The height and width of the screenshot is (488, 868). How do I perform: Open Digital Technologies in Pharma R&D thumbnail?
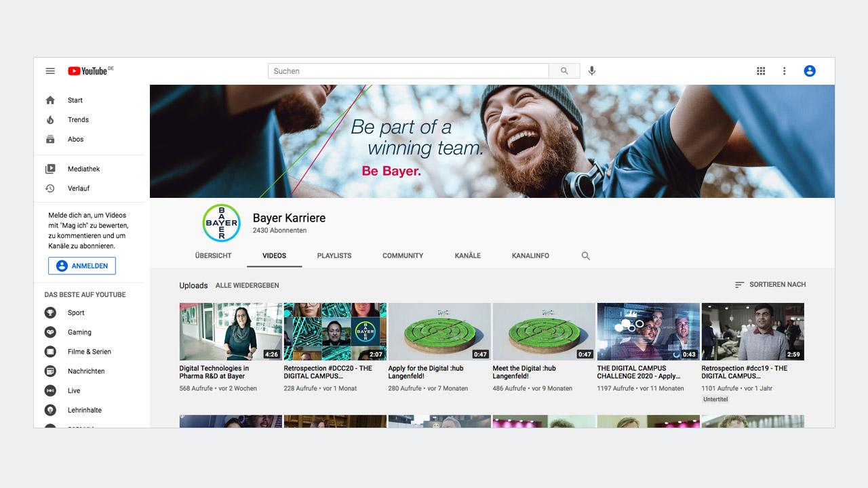coord(231,331)
